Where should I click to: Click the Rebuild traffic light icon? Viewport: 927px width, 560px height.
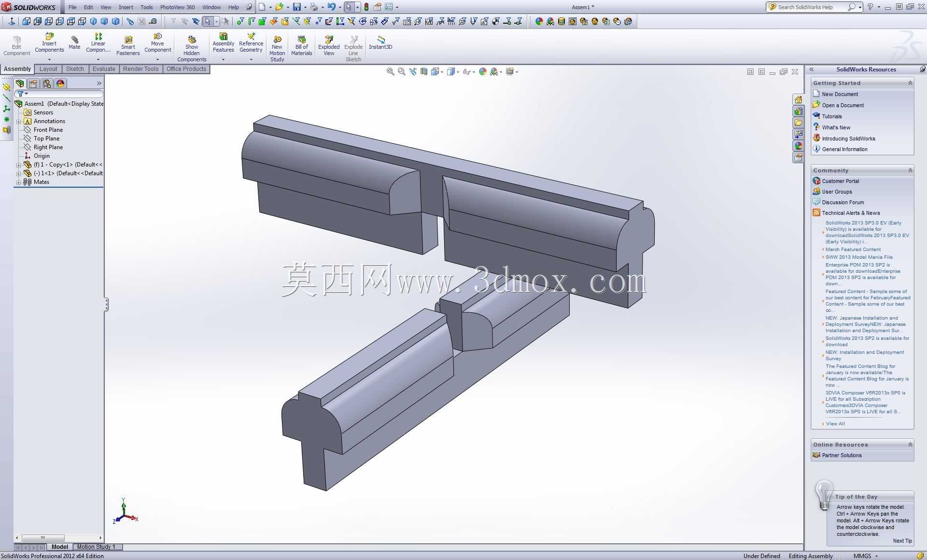(x=366, y=7)
